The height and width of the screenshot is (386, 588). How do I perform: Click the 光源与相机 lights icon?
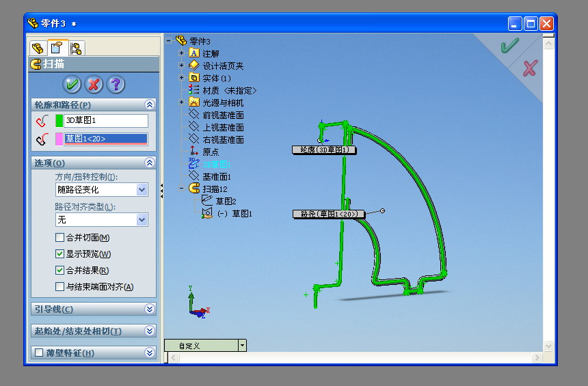coord(194,102)
